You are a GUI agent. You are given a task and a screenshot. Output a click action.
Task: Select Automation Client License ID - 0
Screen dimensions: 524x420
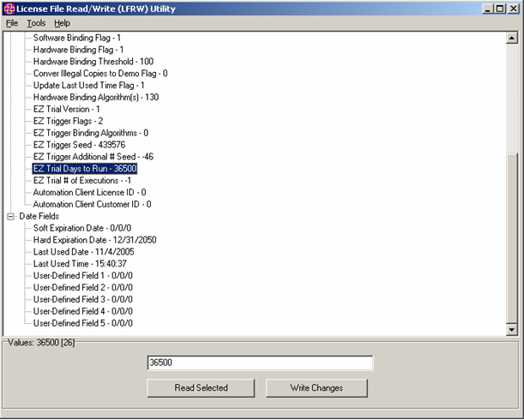pos(89,193)
